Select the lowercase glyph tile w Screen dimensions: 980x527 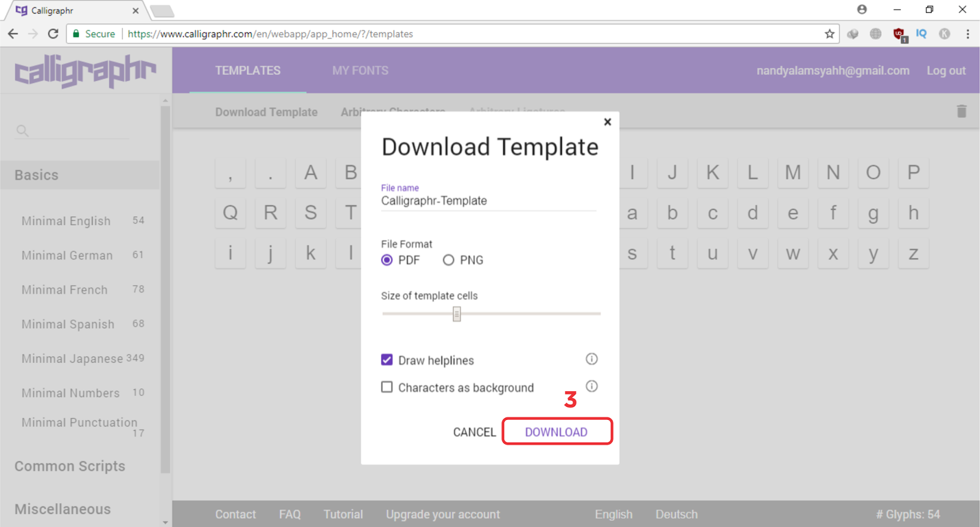793,253
